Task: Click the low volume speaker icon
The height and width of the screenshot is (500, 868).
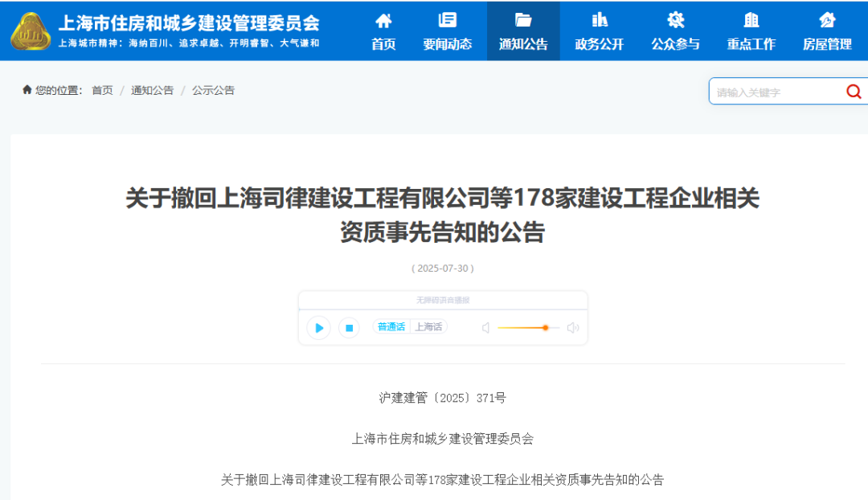Action: pos(486,328)
